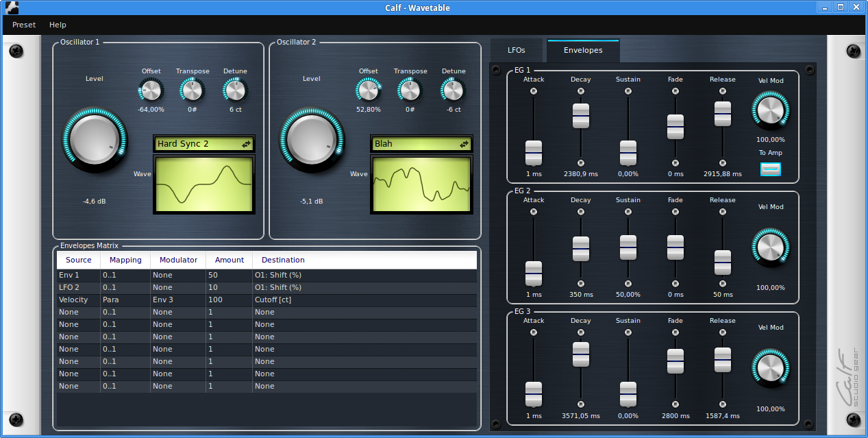
Task: Click the EG 3 Vel Mod knob
Action: coord(771,367)
